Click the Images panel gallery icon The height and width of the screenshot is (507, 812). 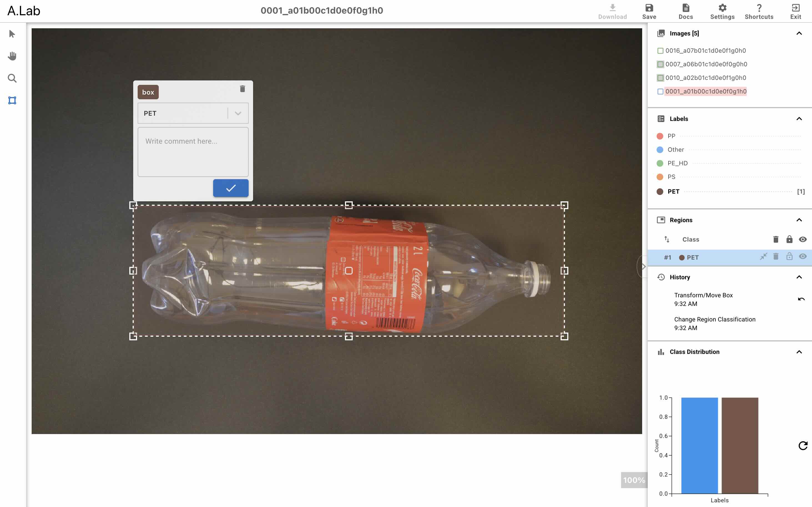(x=661, y=33)
